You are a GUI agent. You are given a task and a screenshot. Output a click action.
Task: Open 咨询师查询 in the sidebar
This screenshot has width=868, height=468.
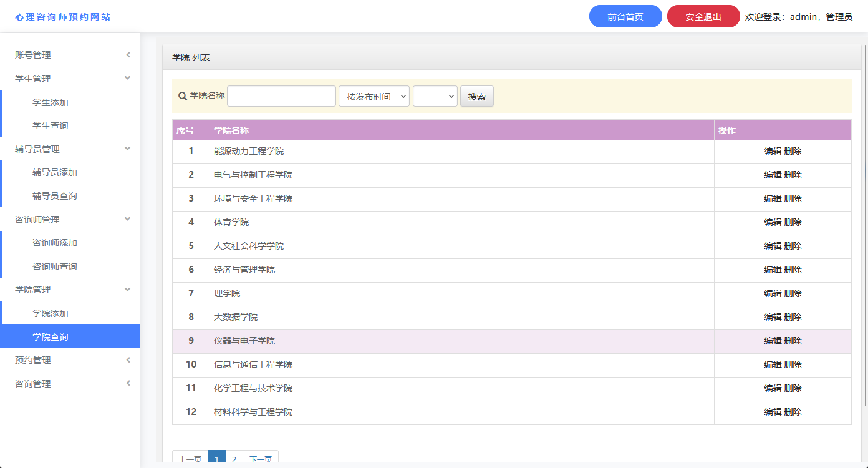(55, 266)
